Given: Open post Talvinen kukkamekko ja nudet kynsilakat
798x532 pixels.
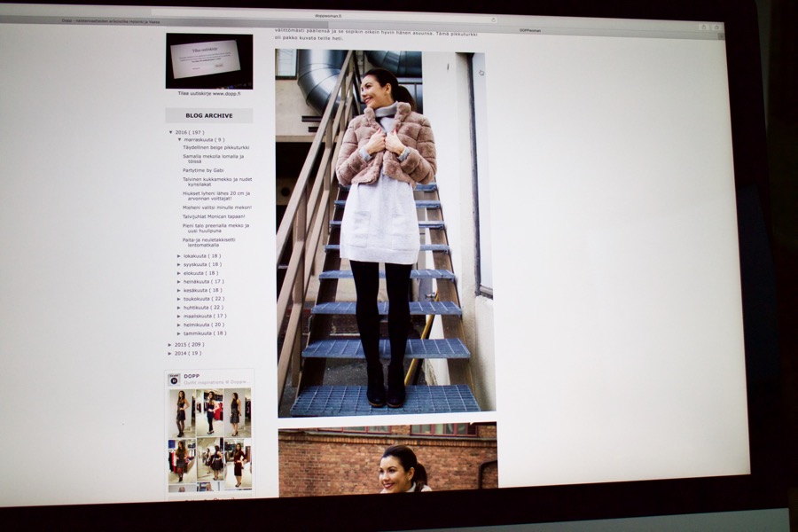Looking at the screenshot, I should coord(217,182).
